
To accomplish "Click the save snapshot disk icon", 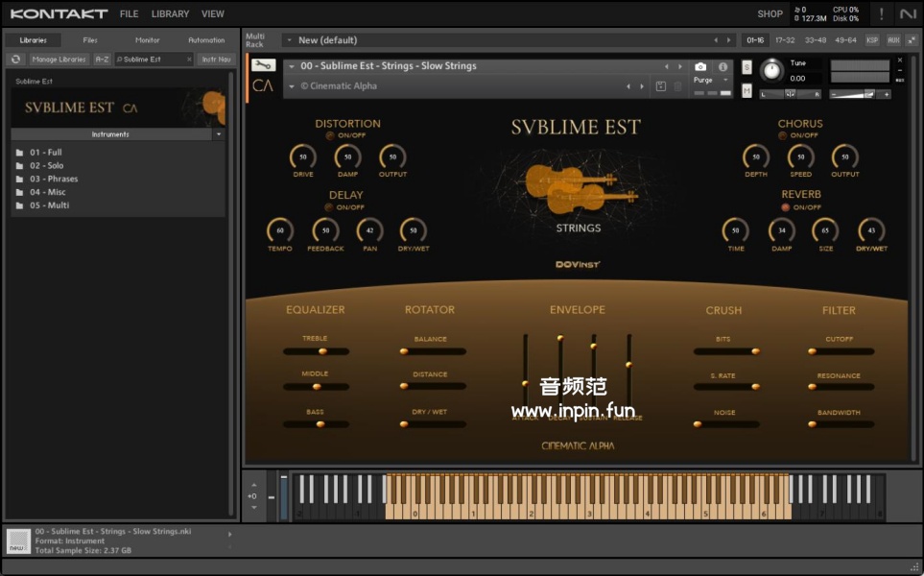I will click(660, 86).
